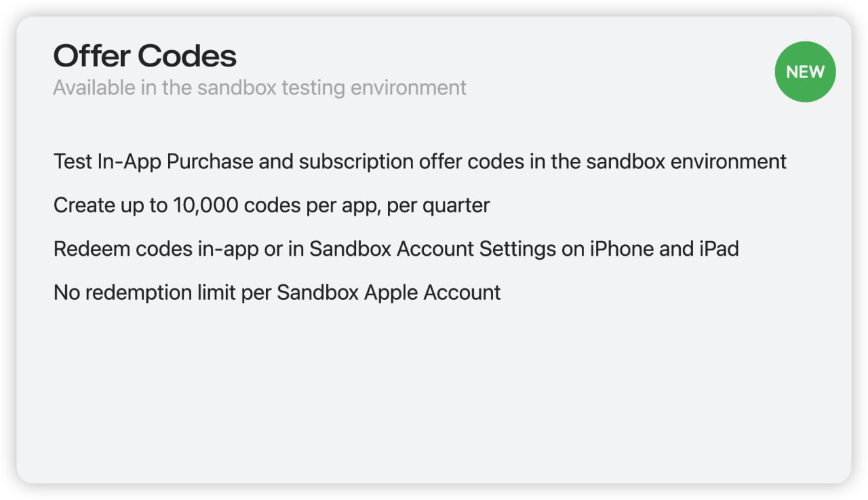Click "sandbox environment" at the first line's end
The image size is (868, 500).
tap(686, 162)
